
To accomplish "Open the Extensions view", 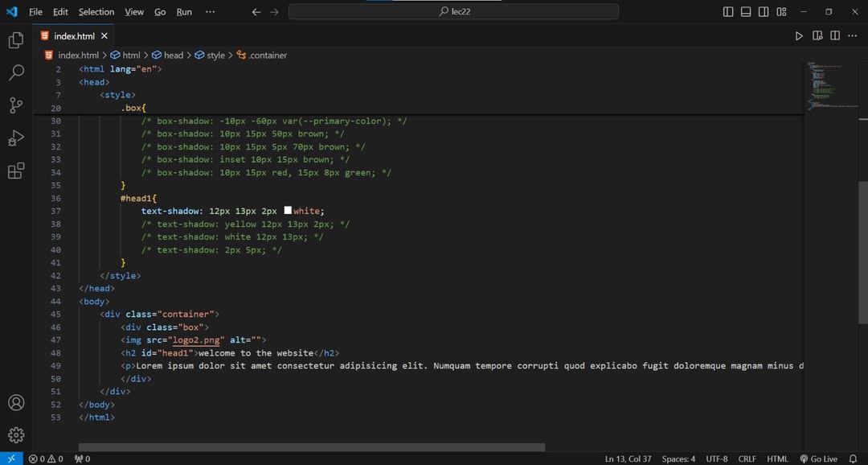I will tap(16, 171).
